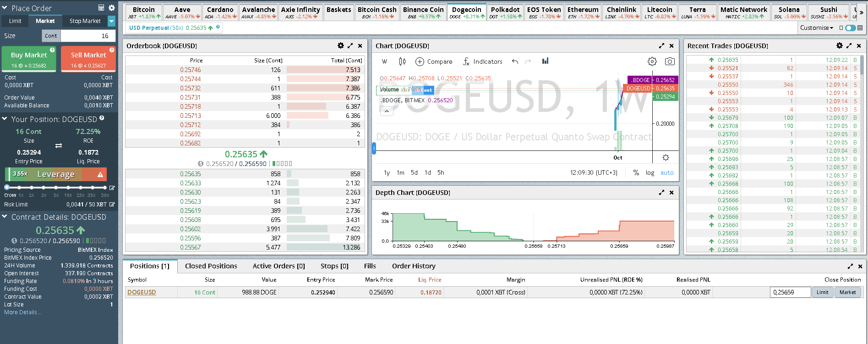Open the Order History tab

coord(414,266)
